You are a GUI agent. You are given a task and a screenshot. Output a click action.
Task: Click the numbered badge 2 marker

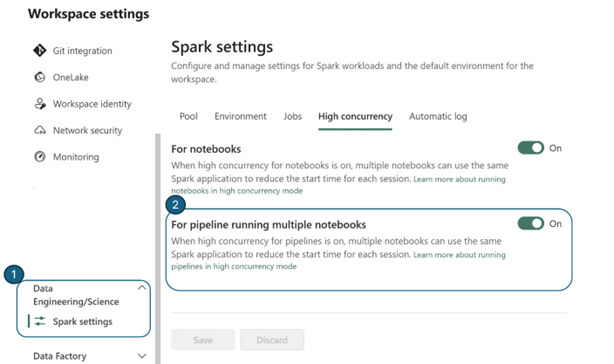pos(175,205)
